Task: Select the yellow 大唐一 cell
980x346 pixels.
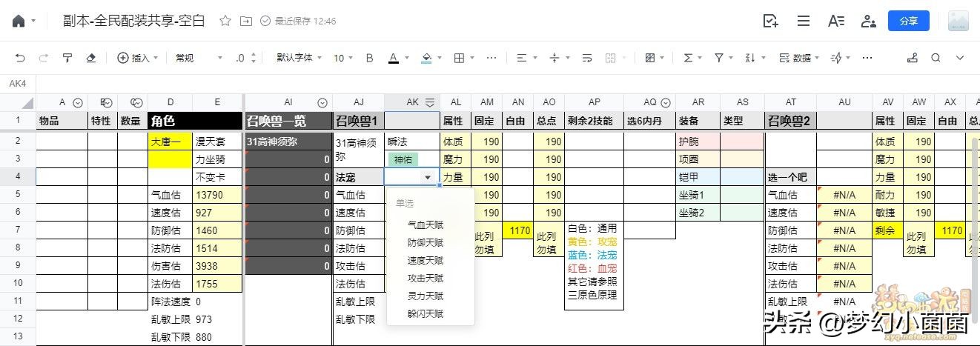Action: (170, 141)
